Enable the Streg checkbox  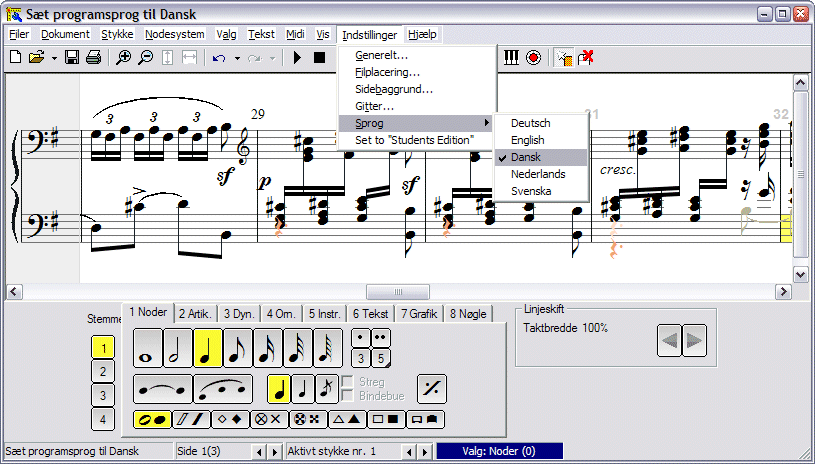coord(347,382)
